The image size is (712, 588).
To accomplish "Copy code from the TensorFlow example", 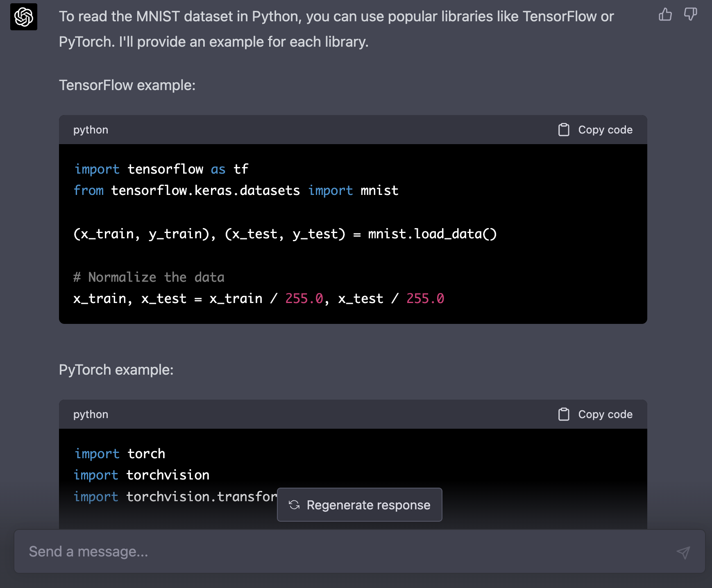I will [595, 130].
